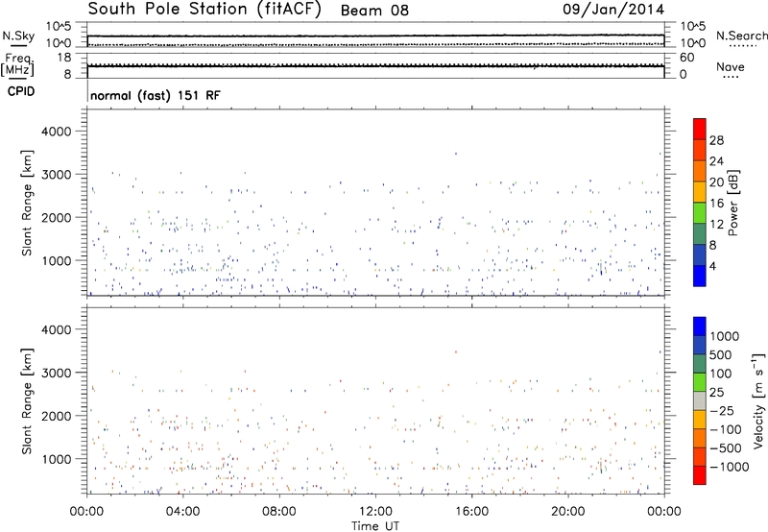Click the '4' tick on Power colorbar
Viewport: 768px width, 532px height.
click(x=712, y=266)
